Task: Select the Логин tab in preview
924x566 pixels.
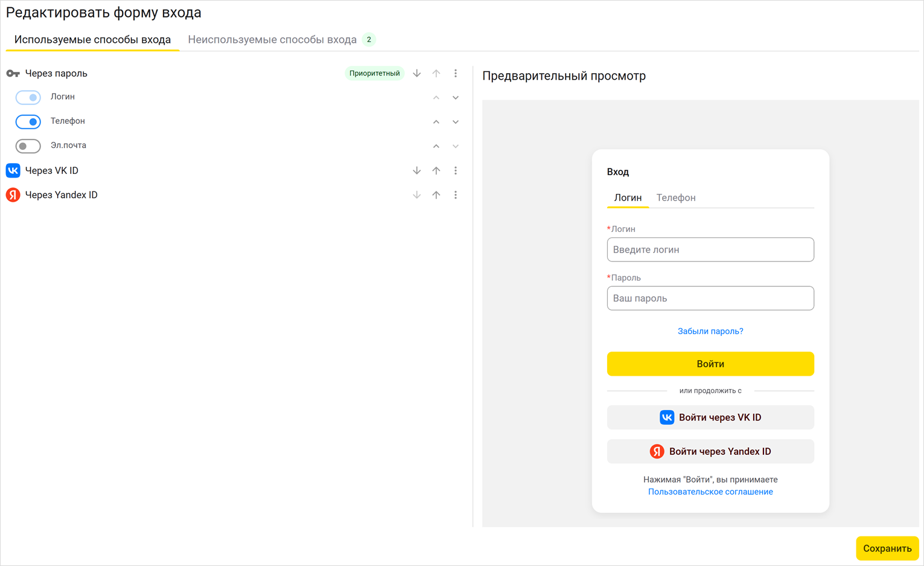Action: tap(628, 198)
